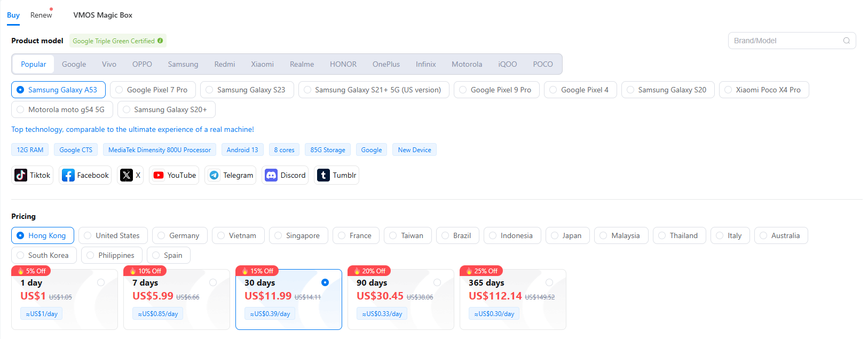Select Google Pixel 9 Pro model
Viewport: 868px width, 339px height.
point(496,90)
